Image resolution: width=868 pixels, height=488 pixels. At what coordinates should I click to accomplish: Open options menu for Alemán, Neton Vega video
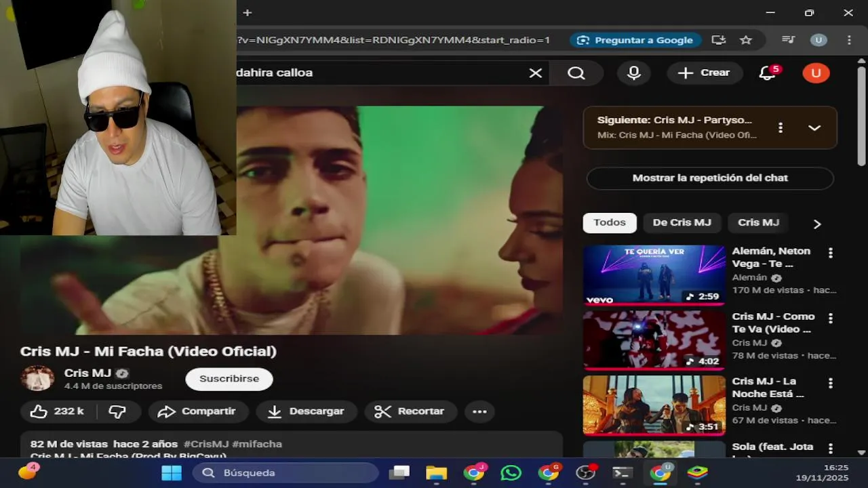[x=830, y=253]
